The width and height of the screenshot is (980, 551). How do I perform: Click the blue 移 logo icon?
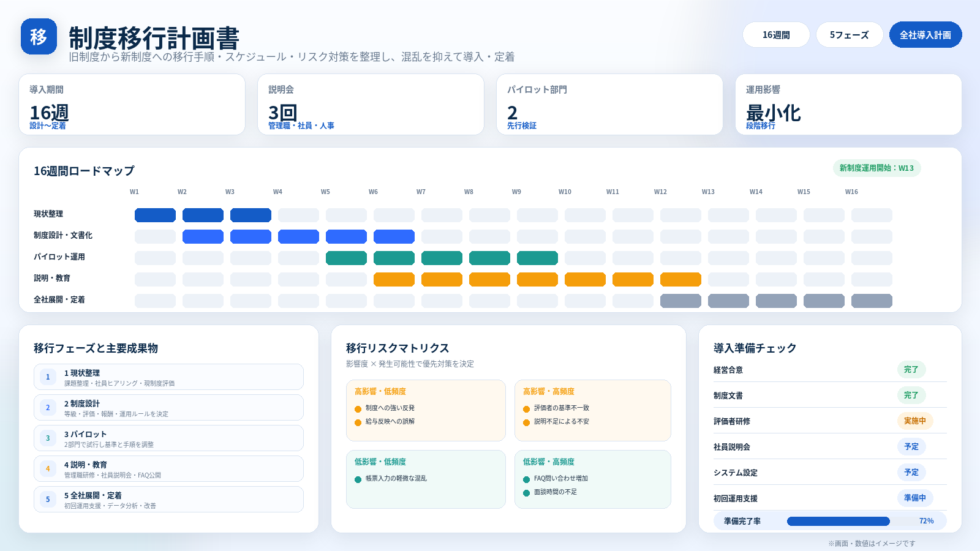pyautogui.click(x=39, y=36)
